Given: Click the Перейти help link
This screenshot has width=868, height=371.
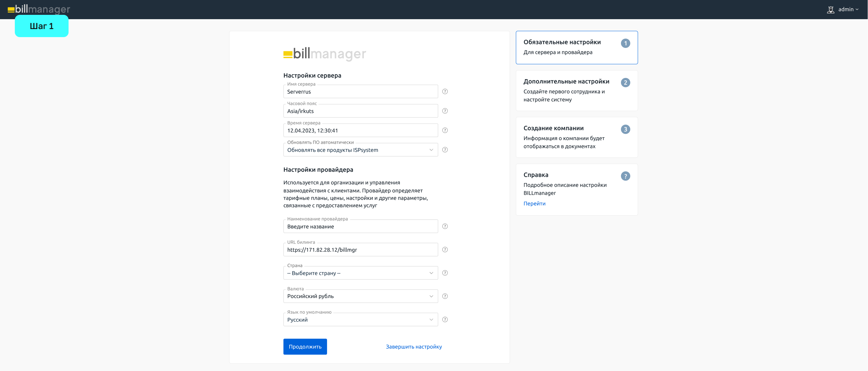Looking at the screenshot, I should [535, 203].
